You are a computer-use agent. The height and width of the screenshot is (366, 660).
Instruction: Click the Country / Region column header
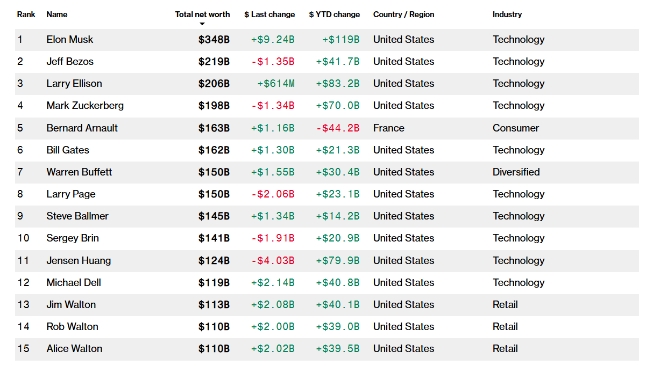[404, 14]
